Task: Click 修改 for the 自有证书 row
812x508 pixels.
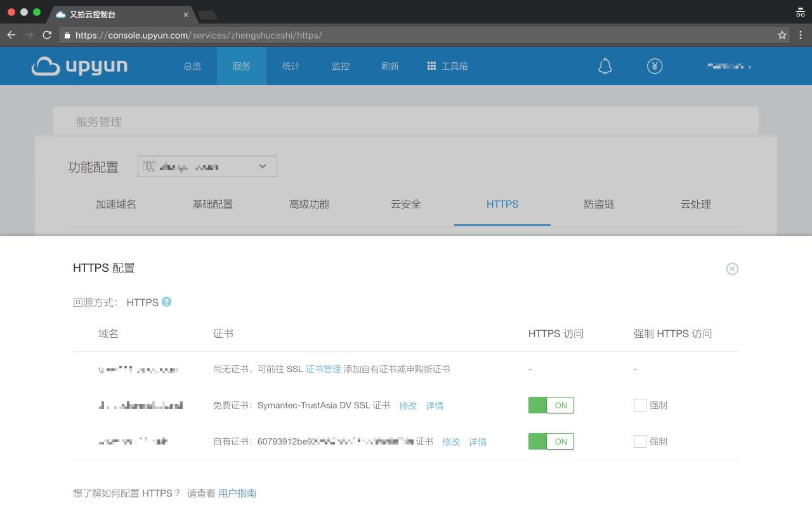Action: (x=451, y=442)
